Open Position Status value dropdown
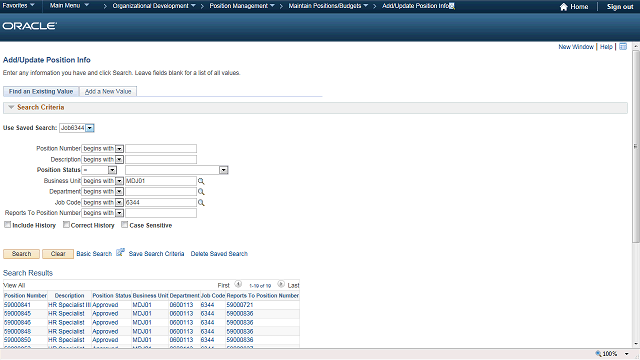Viewport: 640px width, 360px height. tap(223, 170)
